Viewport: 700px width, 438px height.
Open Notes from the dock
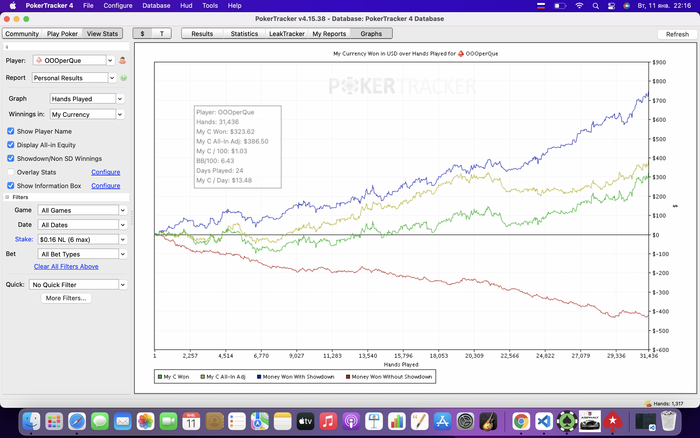[283, 421]
